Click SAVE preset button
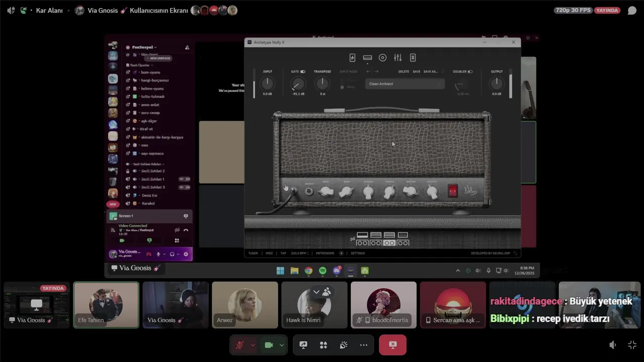644x362 pixels. (417, 72)
